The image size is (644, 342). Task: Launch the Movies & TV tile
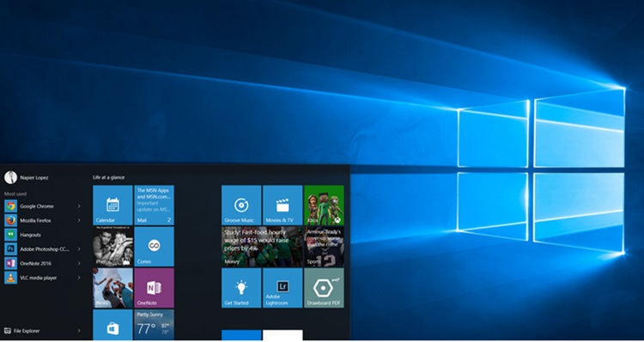coord(283,205)
